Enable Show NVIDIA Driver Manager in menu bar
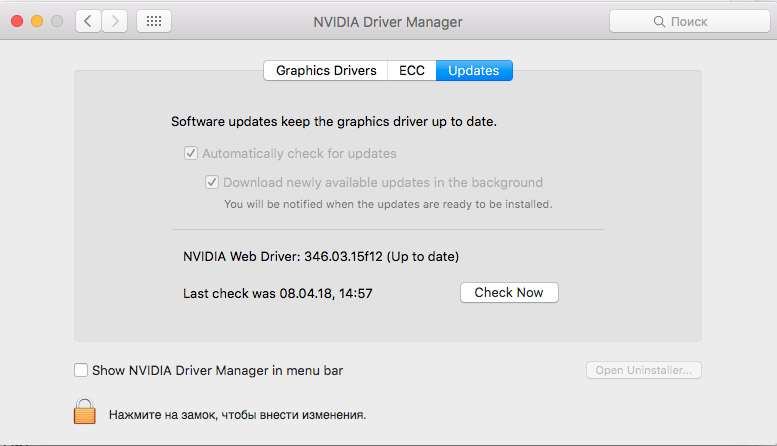This screenshot has width=777, height=446. pyautogui.click(x=81, y=370)
